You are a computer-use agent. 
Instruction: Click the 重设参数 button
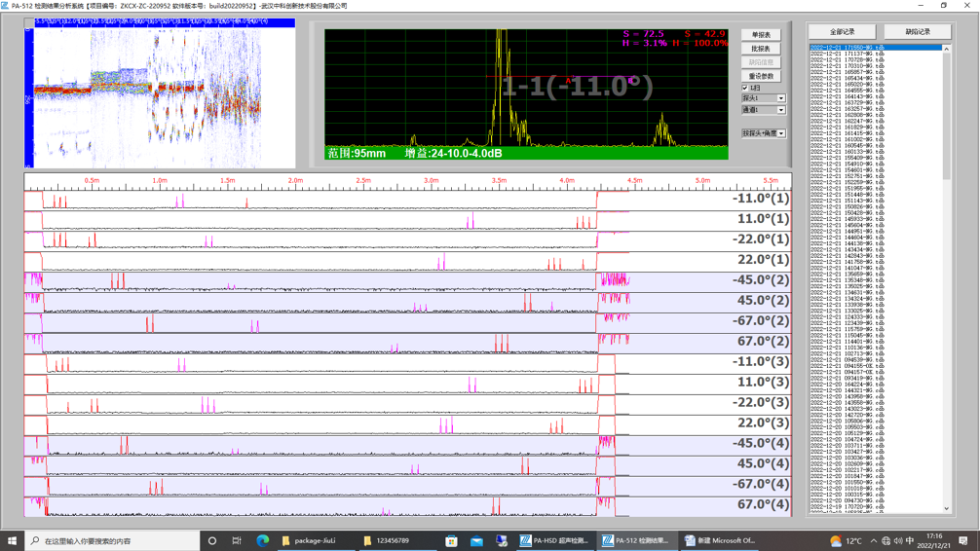coord(761,76)
